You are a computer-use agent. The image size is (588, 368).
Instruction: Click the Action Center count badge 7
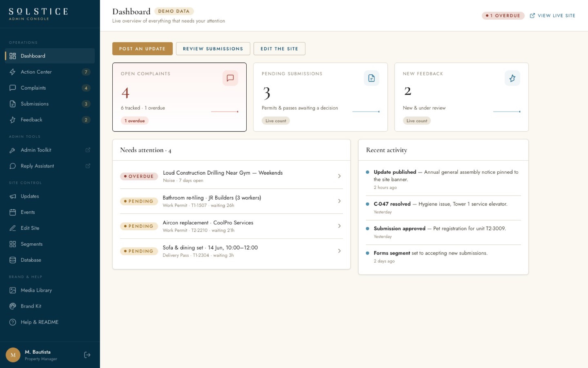pyautogui.click(x=86, y=72)
